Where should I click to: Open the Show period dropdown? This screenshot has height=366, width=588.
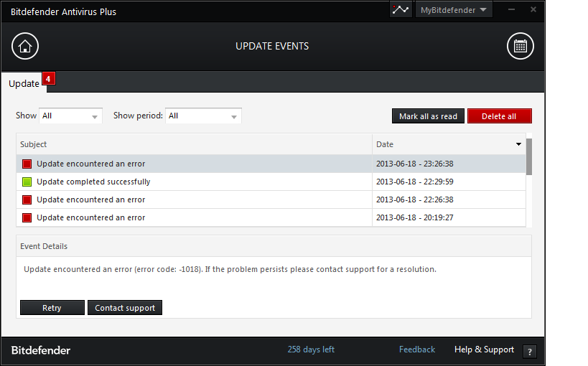[x=203, y=116]
